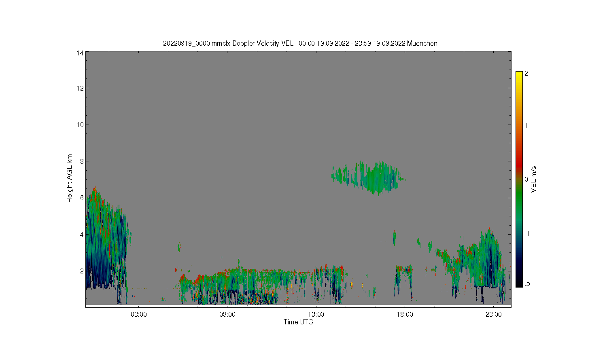The width and height of the screenshot is (607, 364).
Task: Click the colorbar tick label 0
Action: point(526,179)
